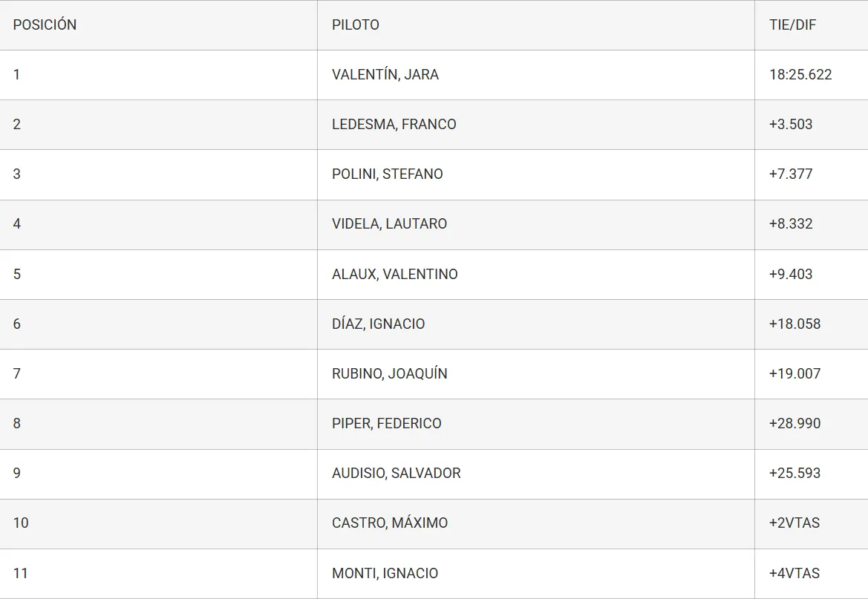Select POLINI, STEFANO in third place
The width and height of the screenshot is (868, 599).
click(x=388, y=174)
